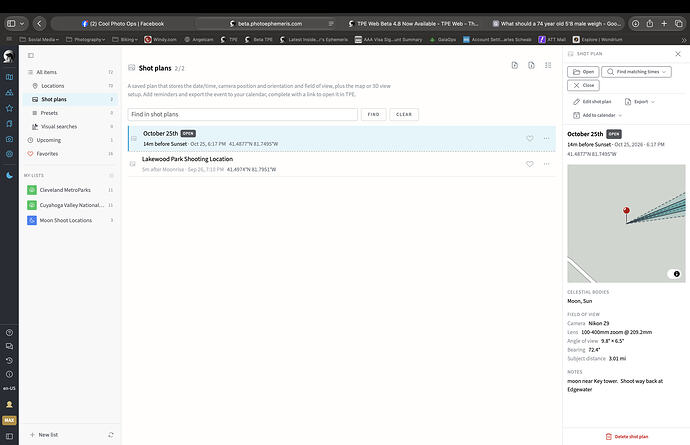Toggle the panel layout icon at rail bottom
690x445 pixels.
[x=9, y=436]
